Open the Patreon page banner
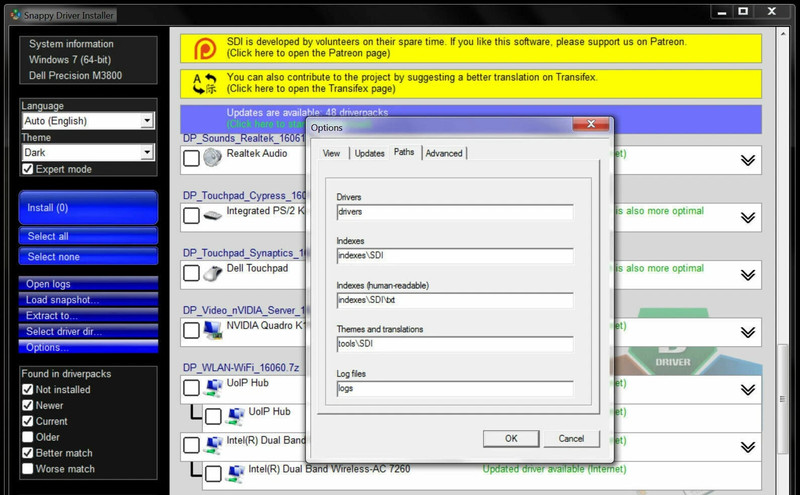Viewport: 800px width, 495px height. [471, 48]
